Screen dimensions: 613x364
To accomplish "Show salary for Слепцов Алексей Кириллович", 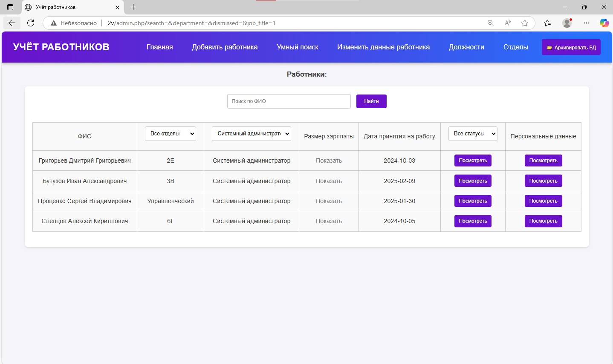I will coord(329,221).
